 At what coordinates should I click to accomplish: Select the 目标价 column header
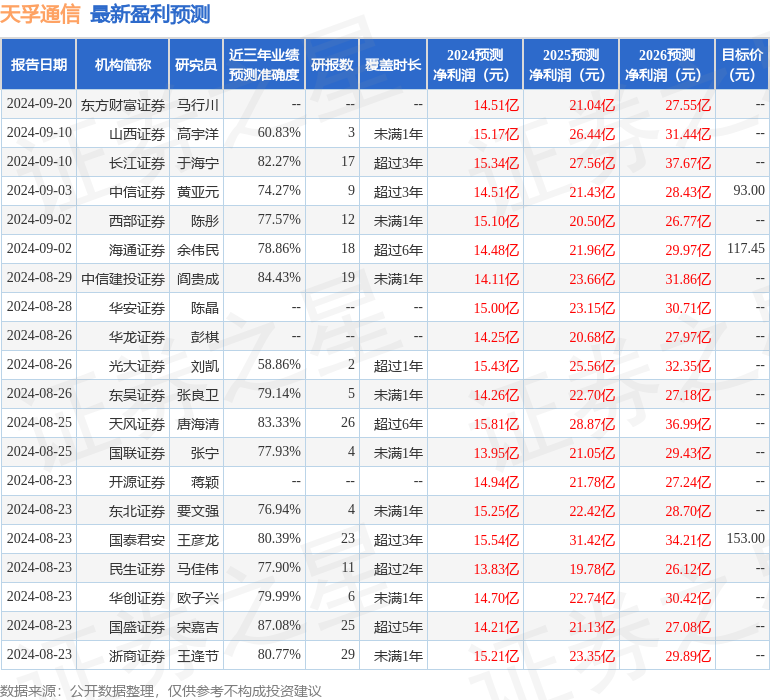tap(742, 65)
